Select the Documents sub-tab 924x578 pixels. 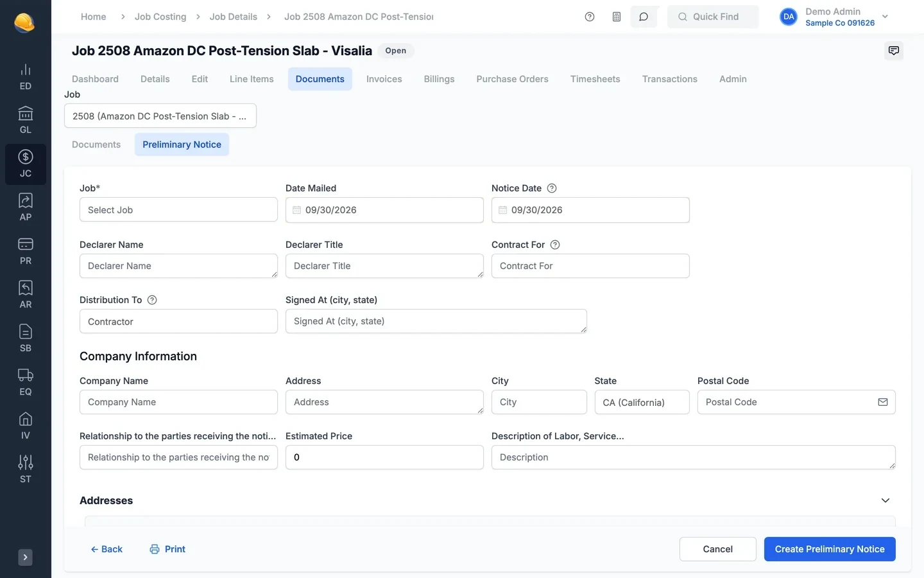click(x=96, y=144)
